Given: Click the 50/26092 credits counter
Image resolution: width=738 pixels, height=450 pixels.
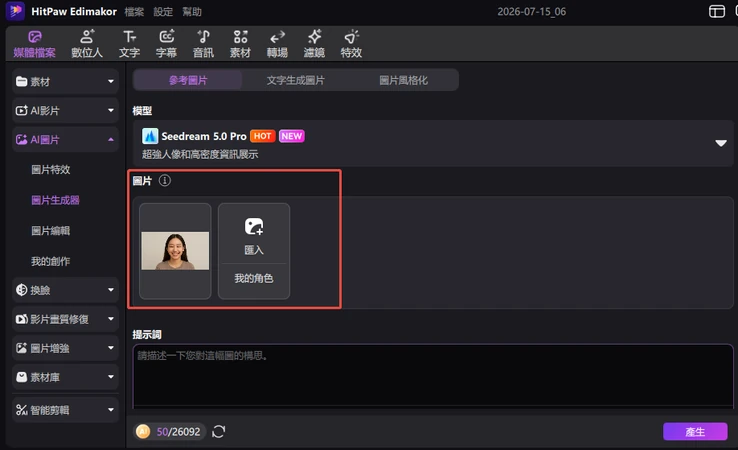Looking at the screenshot, I should pyautogui.click(x=178, y=432).
